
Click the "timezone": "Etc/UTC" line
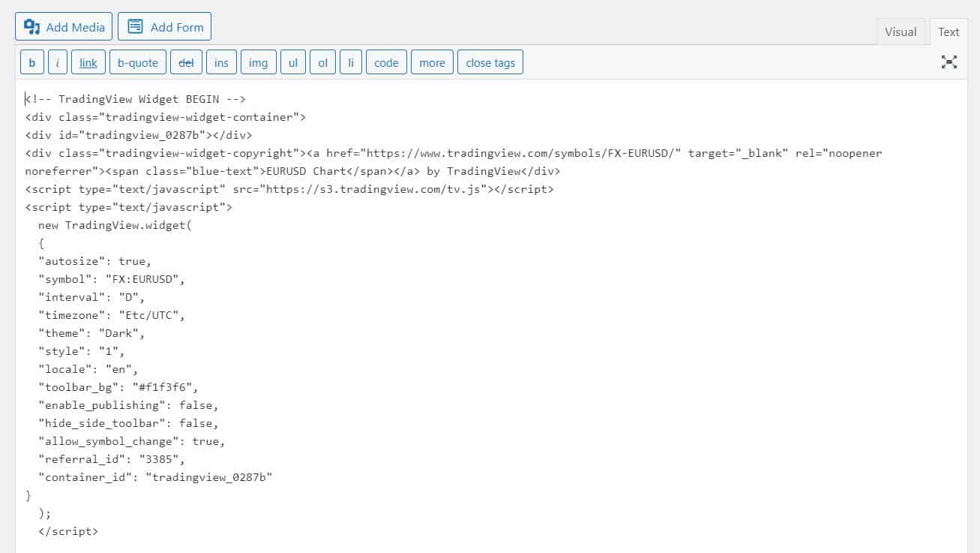coord(112,315)
